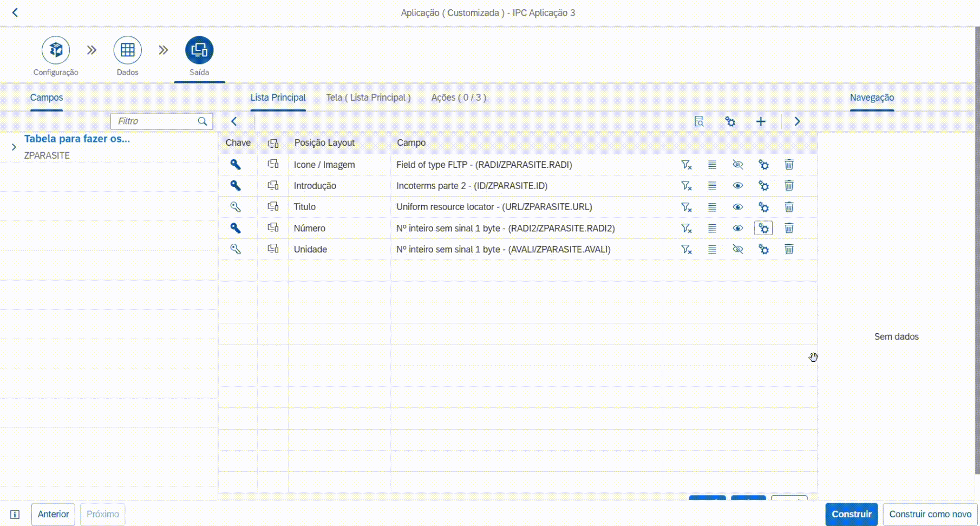Open settings gear for Número row

pos(763,228)
